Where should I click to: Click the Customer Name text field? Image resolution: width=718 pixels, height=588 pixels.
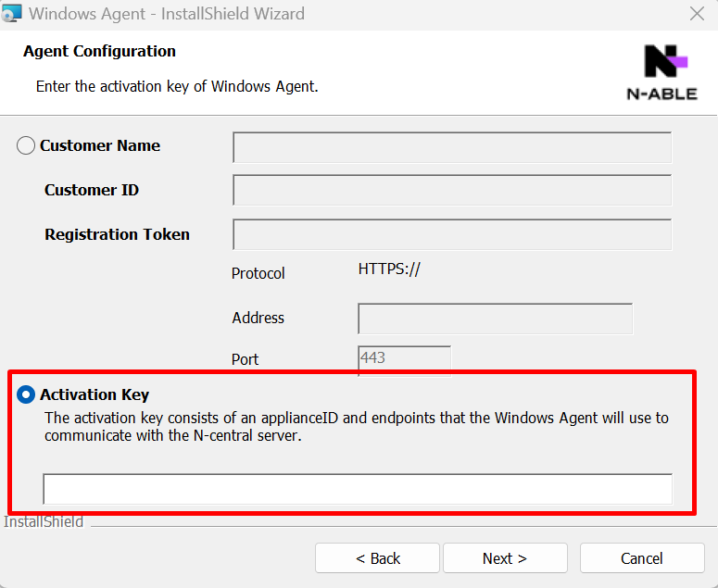(x=452, y=147)
